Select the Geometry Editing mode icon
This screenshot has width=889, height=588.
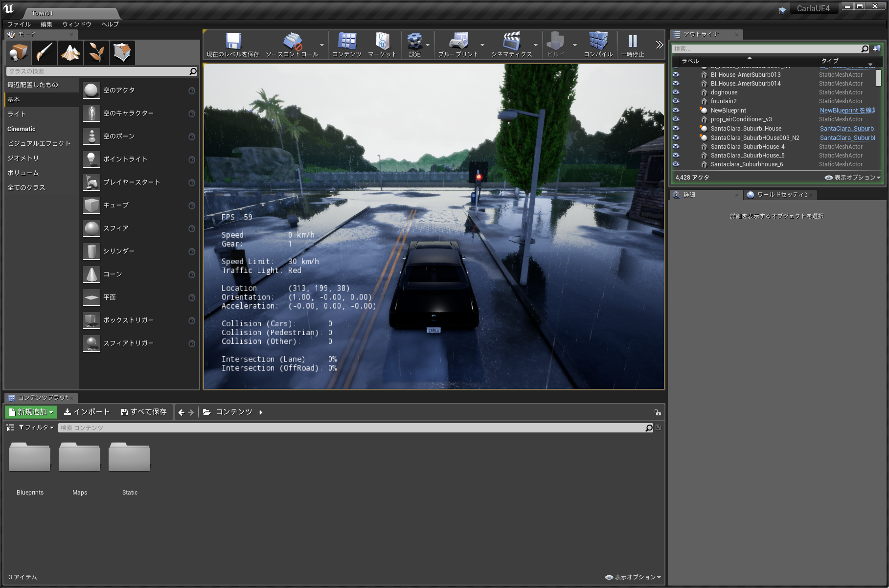coord(122,52)
